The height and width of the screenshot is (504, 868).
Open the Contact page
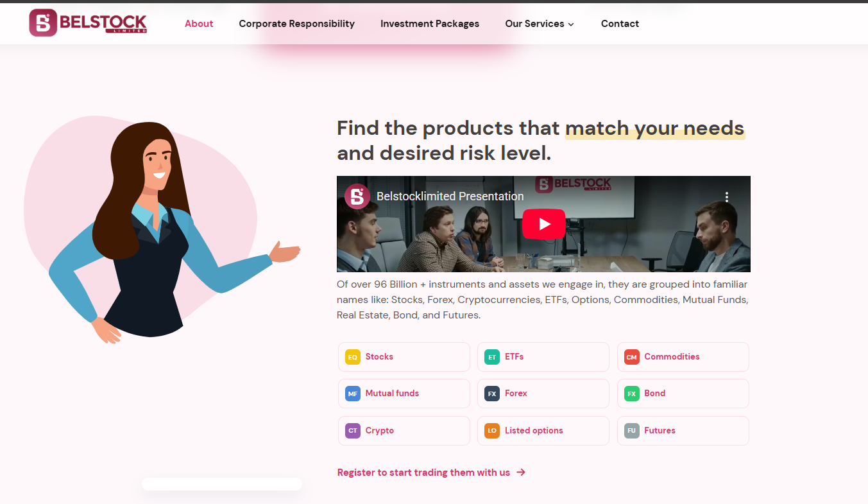coord(620,24)
